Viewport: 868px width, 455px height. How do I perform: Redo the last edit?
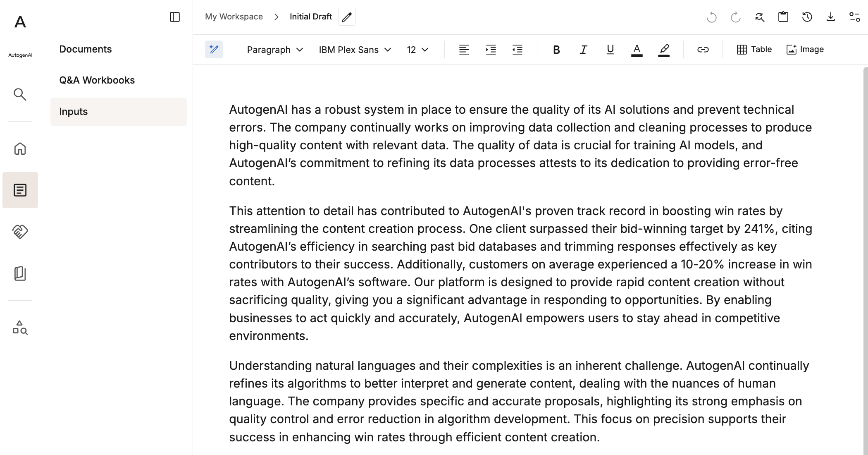(x=735, y=17)
